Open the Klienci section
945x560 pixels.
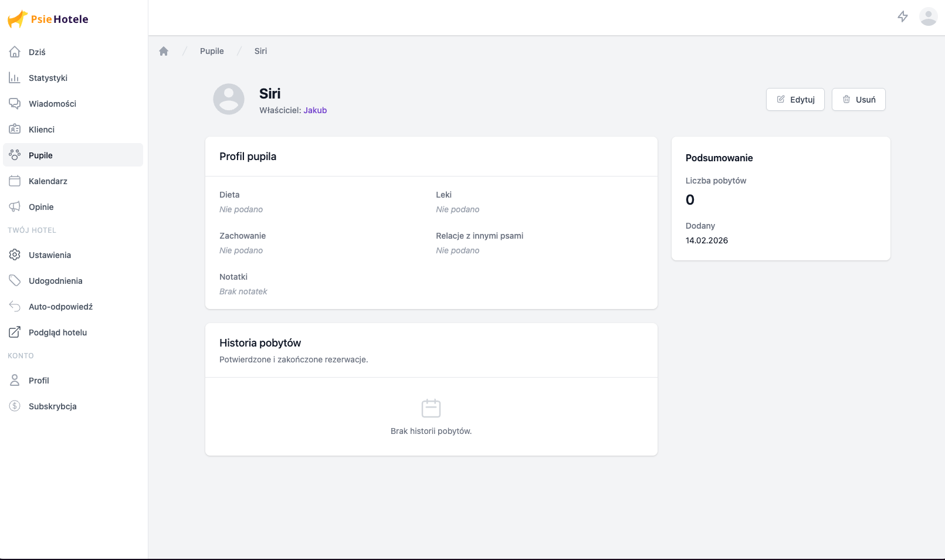click(x=42, y=130)
